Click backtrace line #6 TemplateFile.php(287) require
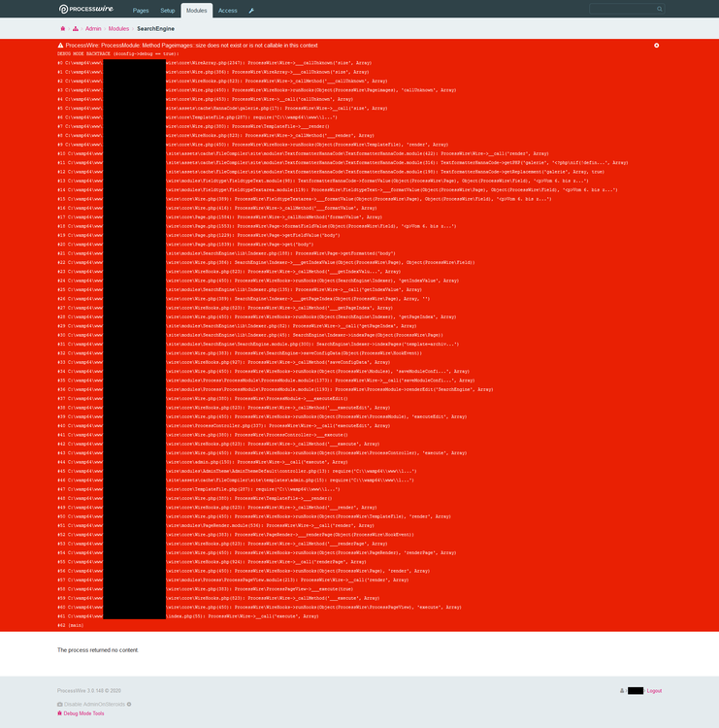 (x=197, y=117)
